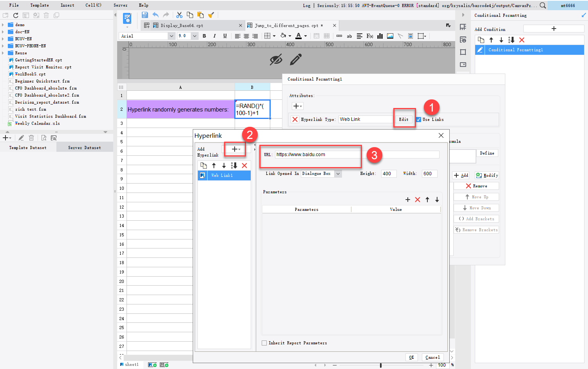Expand the demo folder
Screen dimensions: 588x369
3,25
